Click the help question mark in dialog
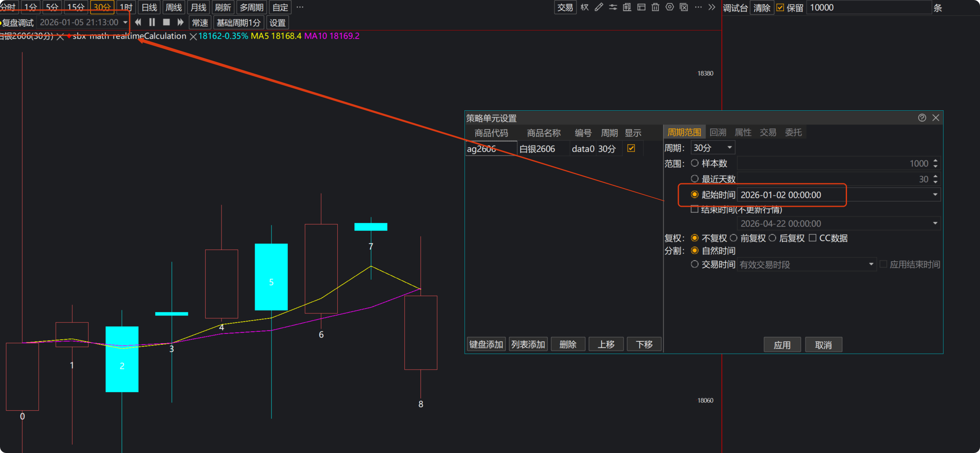 pyautogui.click(x=922, y=118)
